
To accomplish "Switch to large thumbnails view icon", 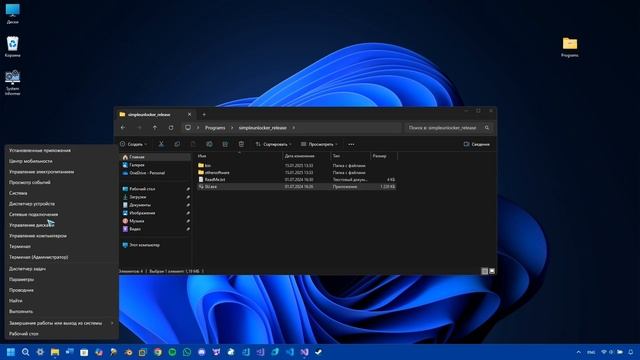I will pos(492,271).
